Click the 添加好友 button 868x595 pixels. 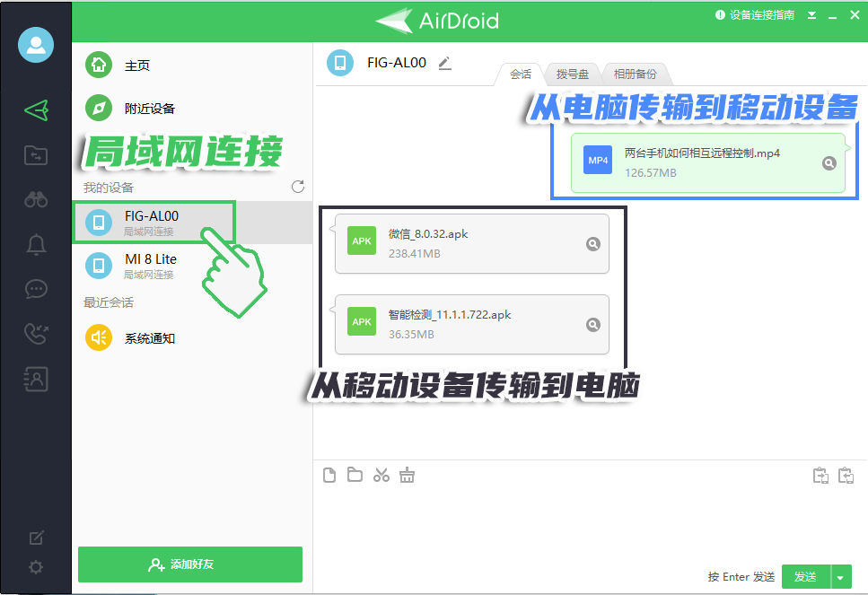tap(189, 564)
